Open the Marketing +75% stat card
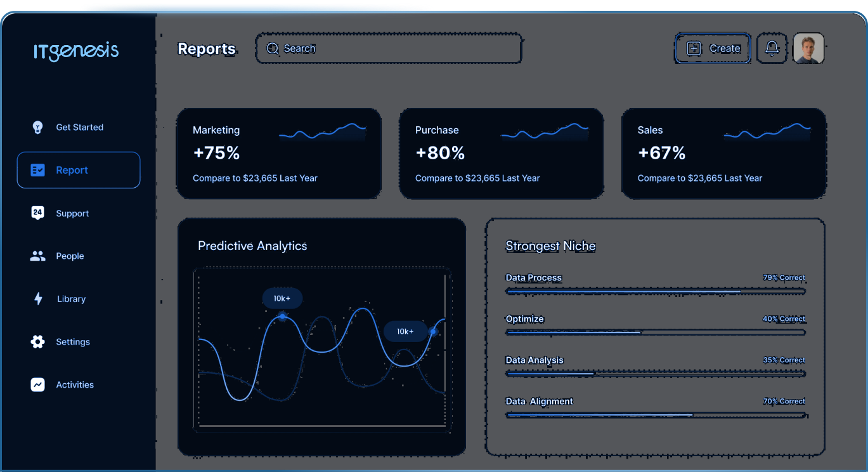868x472 pixels. click(279, 154)
